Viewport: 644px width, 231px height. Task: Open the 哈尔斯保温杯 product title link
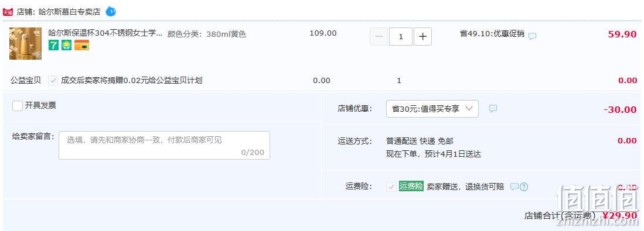point(105,33)
